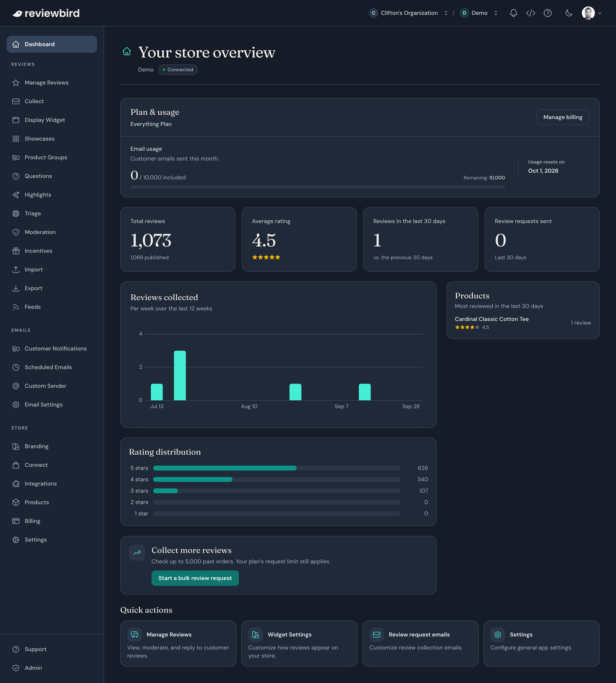Click the Highlights sparkle icon
The width and height of the screenshot is (616, 683).
pyautogui.click(x=16, y=195)
